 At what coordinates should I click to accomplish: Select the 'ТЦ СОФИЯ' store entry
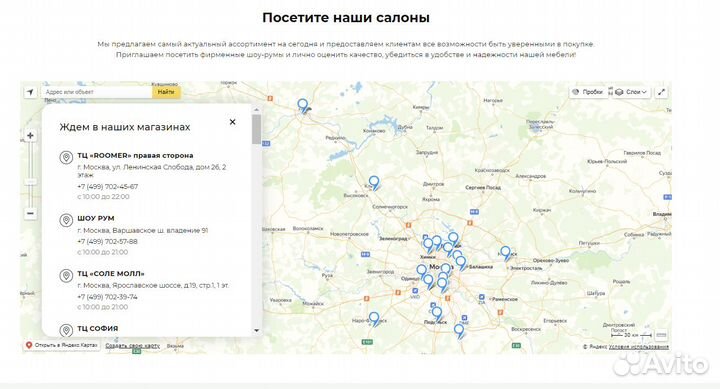click(97, 328)
